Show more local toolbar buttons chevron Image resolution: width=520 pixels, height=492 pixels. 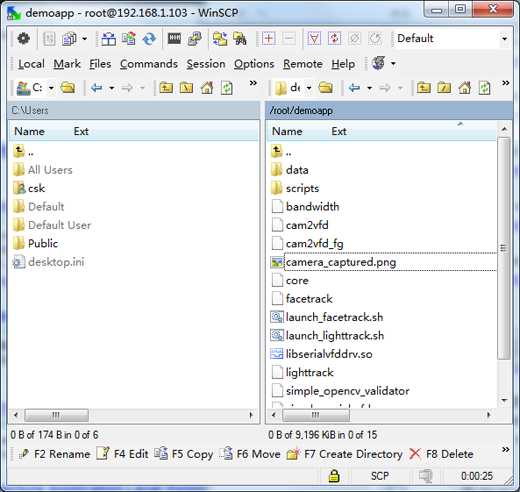pos(253,83)
